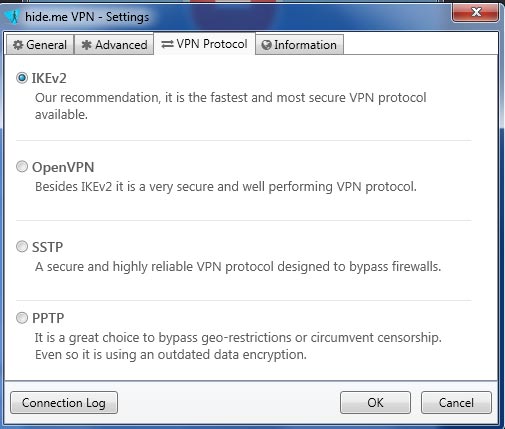The height and width of the screenshot is (429, 505).
Task: Click the PPTP label text
Action: 48,318
